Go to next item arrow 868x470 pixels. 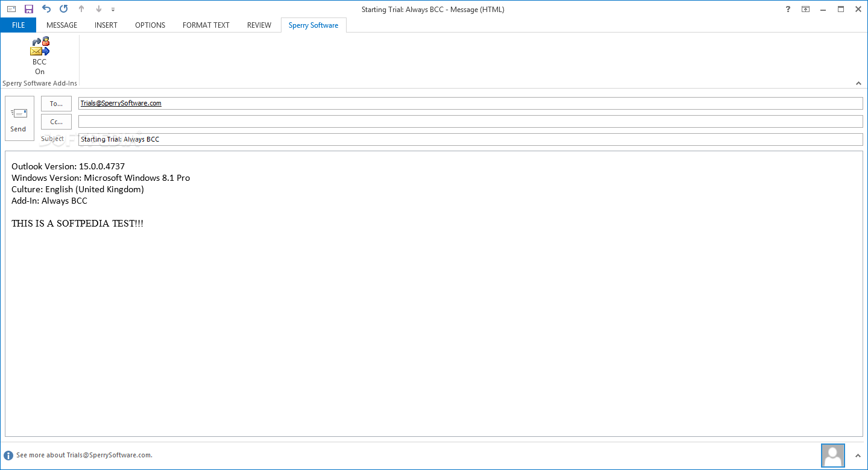(x=99, y=9)
